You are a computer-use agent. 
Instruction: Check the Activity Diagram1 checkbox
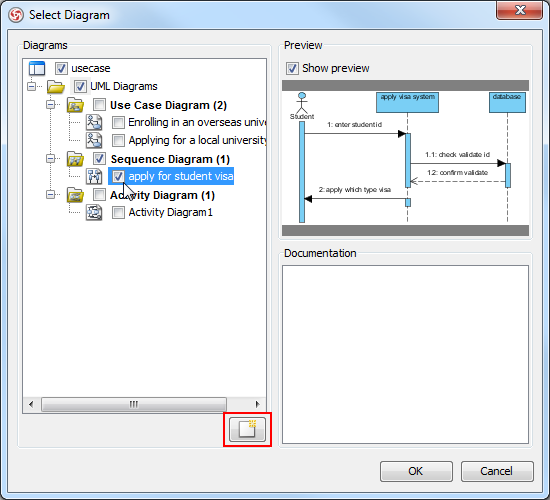pyautogui.click(x=118, y=212)
